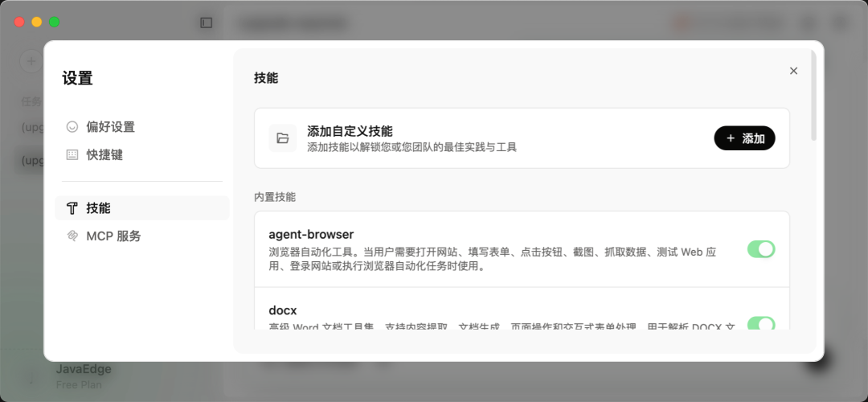Click the 设置 dialog title

(x=77, y=79)
